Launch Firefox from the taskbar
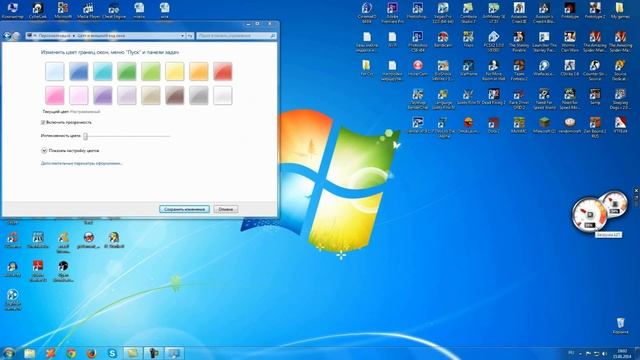The image size is (640, 360). coord(92,353)
